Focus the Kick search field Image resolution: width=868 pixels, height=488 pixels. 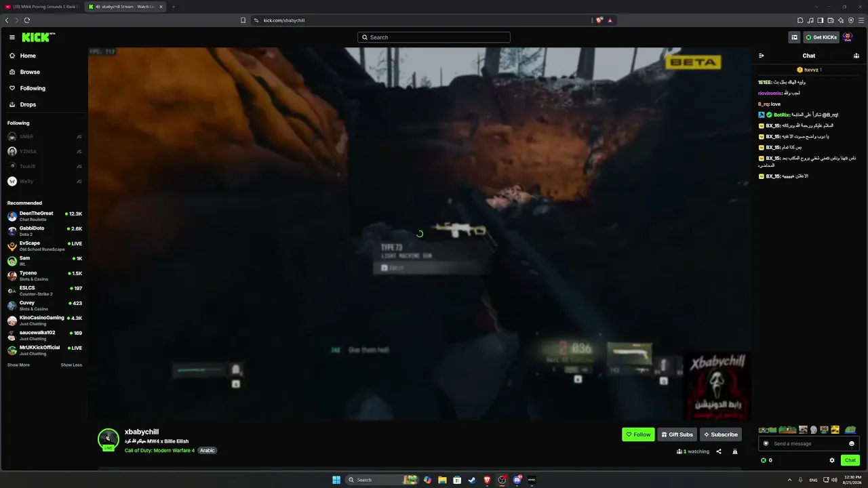coord(434,37)
